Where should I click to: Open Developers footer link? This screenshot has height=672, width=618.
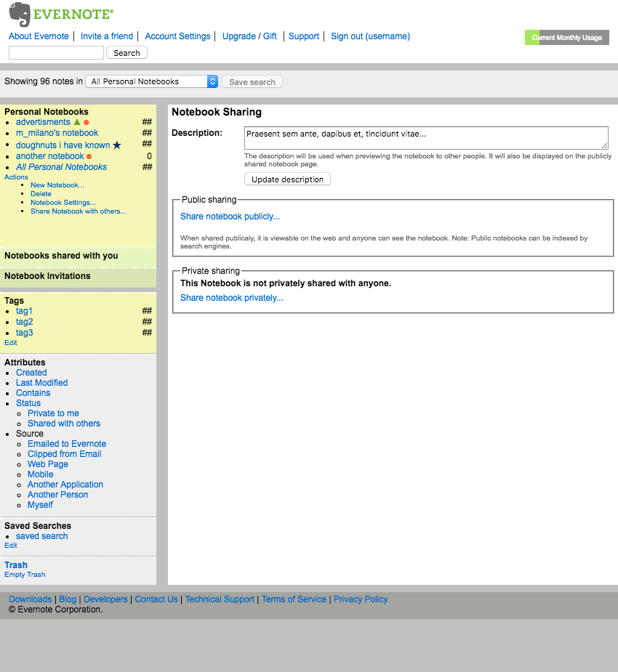[x=105, y=599]
